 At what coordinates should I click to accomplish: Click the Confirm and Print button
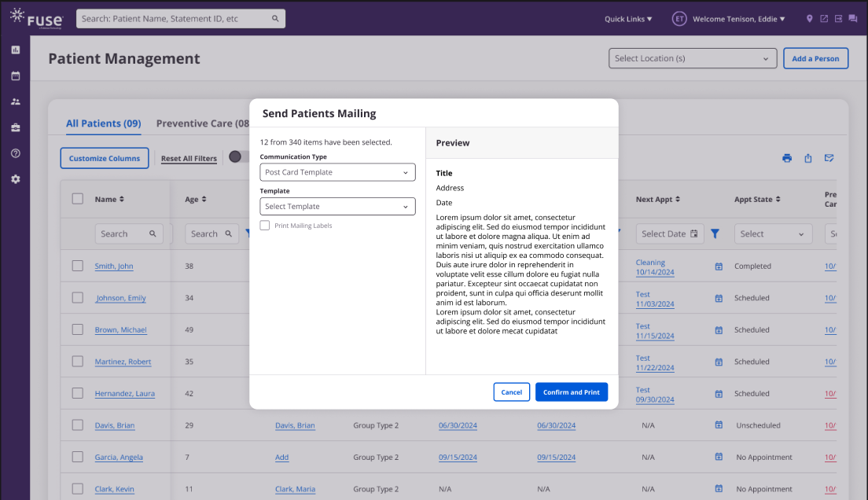coord(571,392)
